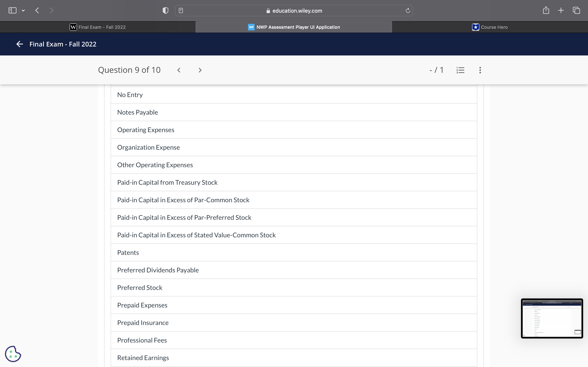Choose the Preferred Stock option
Screen dimensions: 588x367
(139, 287)
